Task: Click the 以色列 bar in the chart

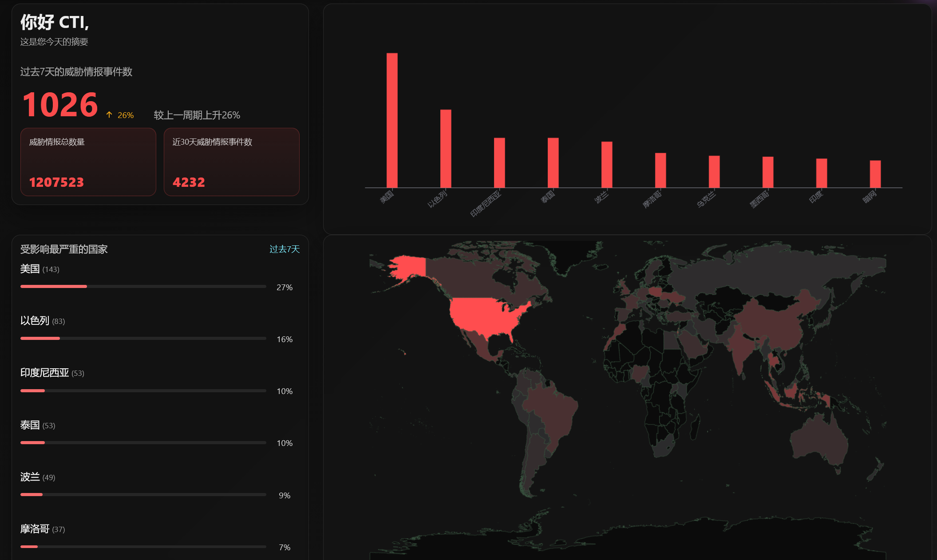Action: pyautogui.click(x=446, y=149)
